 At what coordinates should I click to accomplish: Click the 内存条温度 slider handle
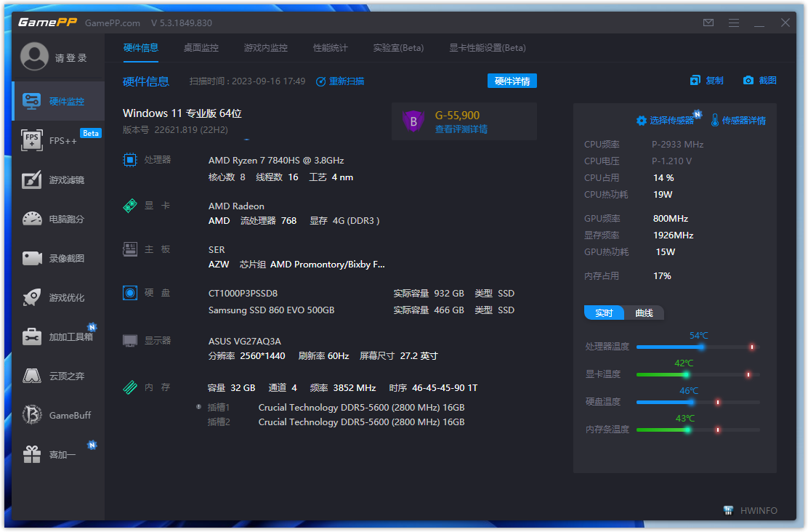tap(687, 430)
